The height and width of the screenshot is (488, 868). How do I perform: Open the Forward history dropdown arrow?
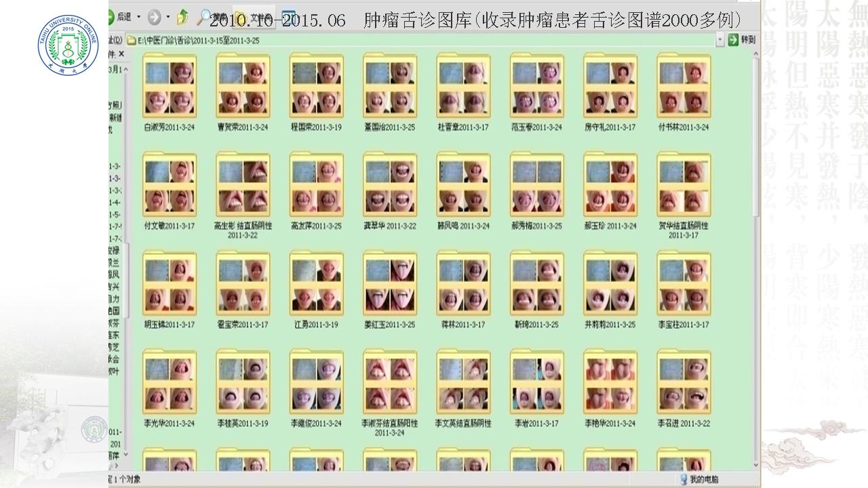pos(167,16)
